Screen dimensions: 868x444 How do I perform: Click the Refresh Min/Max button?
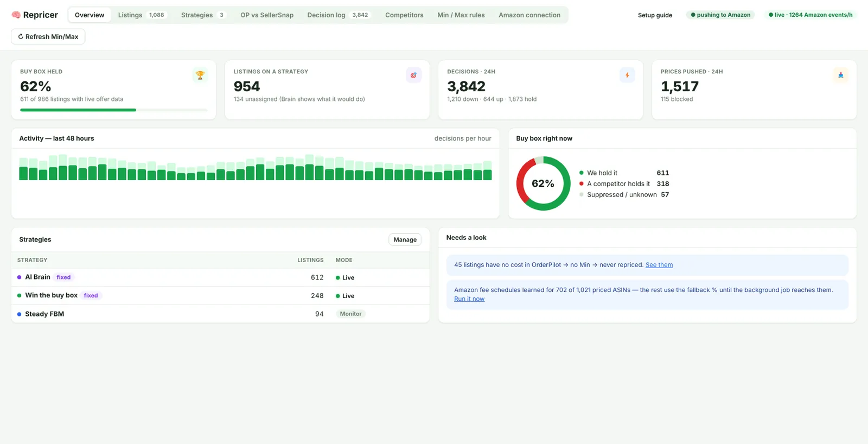48,36
